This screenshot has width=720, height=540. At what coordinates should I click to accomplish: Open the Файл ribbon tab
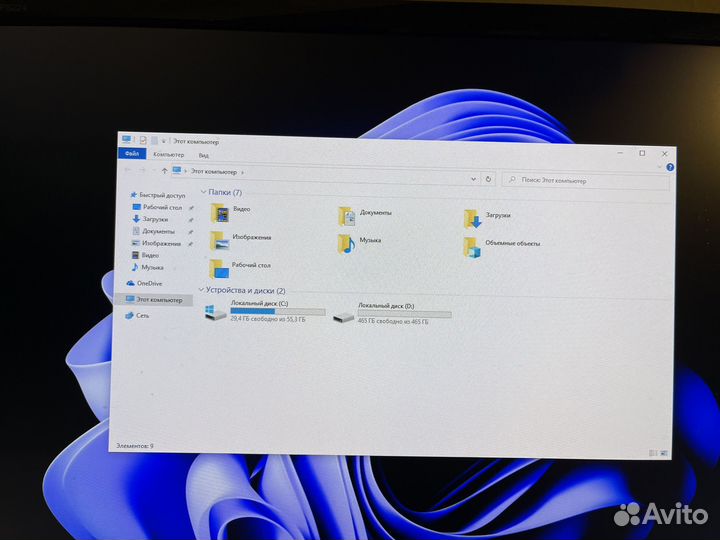132,153
